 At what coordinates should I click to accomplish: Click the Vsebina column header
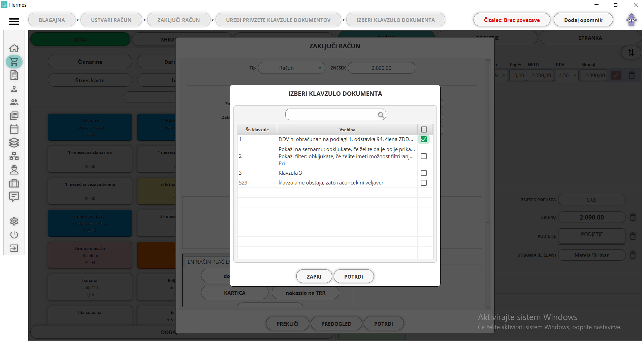(x=347, y=130)
